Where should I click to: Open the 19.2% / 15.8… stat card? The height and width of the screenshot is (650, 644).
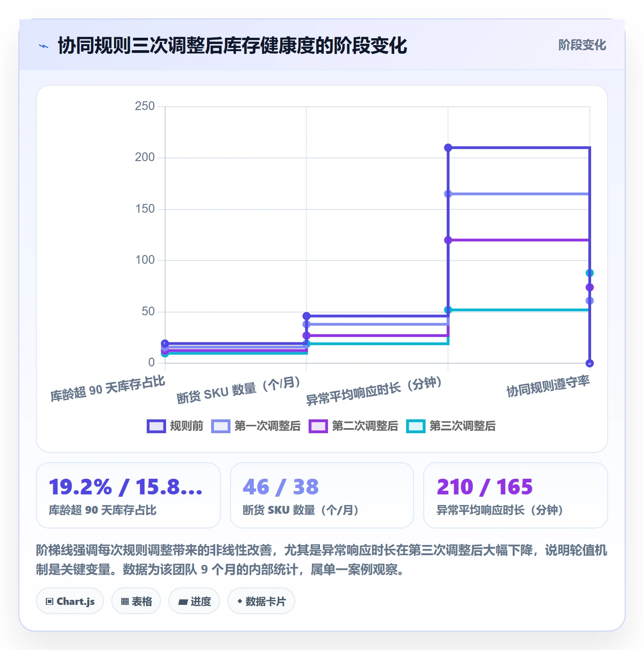pos(128,495)
